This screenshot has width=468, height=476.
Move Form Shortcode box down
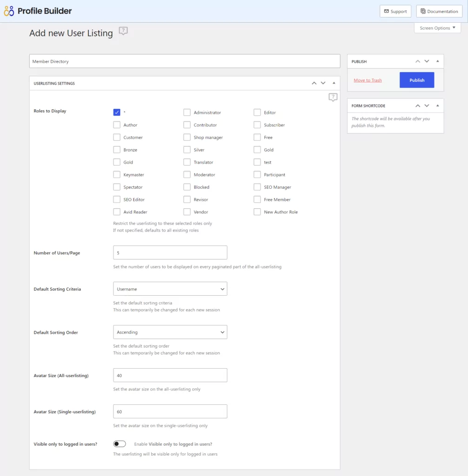click(x=427, y=106)
